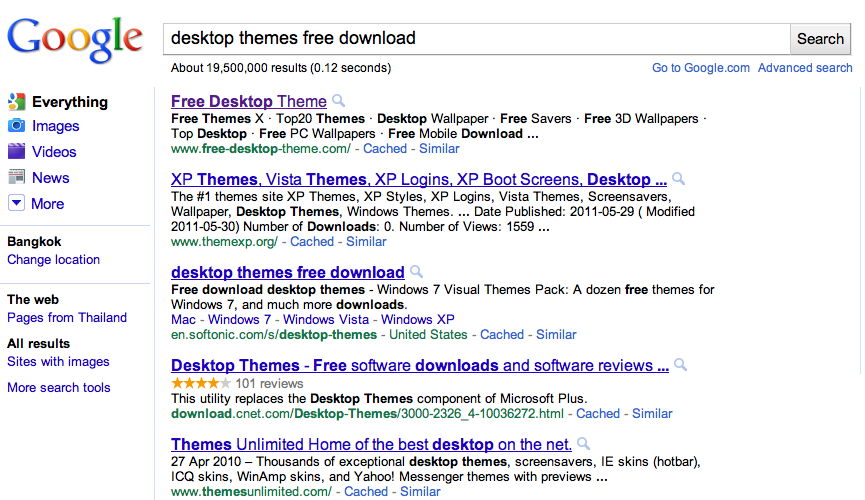
Task: Open preview magnifier beside XP Themes result
Action: coord(679,178)
